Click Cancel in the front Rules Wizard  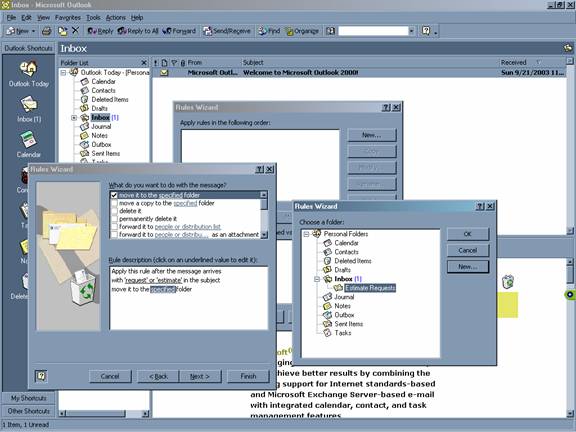click(110, 376)
